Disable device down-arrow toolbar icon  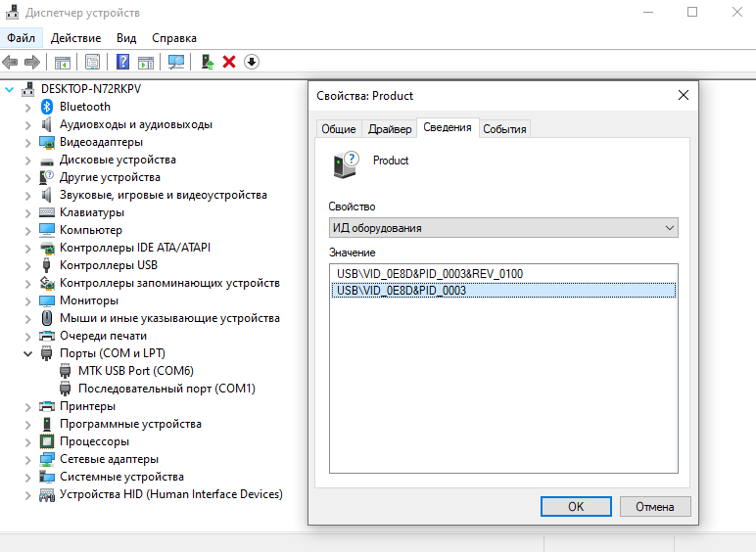(x=252, y=62)
